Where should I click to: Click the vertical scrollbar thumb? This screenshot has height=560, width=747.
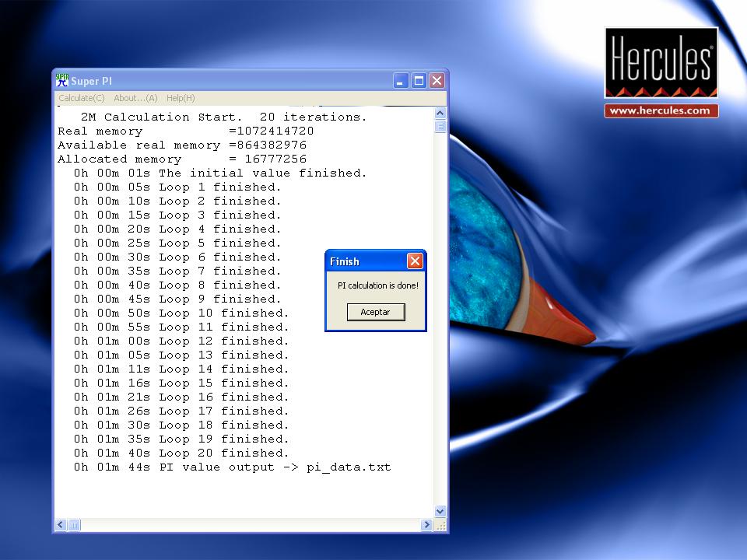[440, 127]
